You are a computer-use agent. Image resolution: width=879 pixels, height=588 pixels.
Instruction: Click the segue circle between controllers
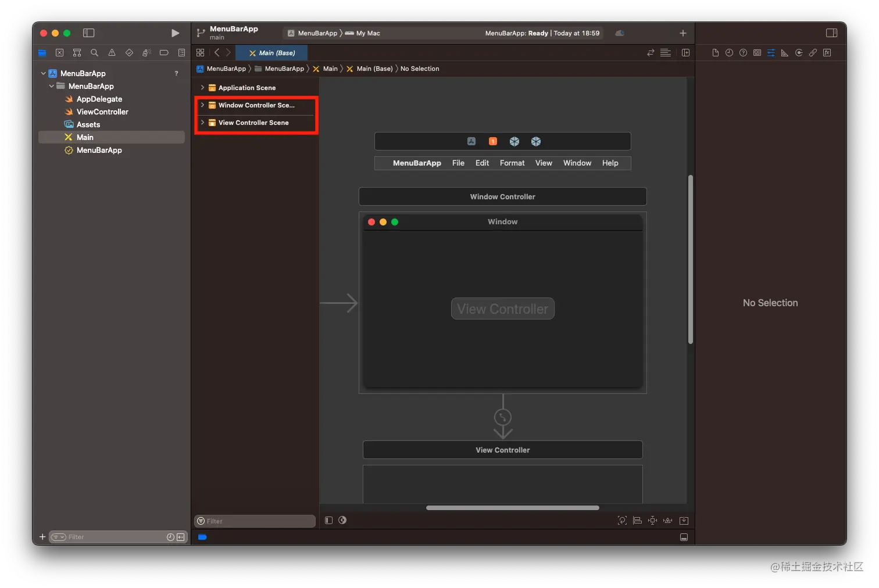pos(502,417)
